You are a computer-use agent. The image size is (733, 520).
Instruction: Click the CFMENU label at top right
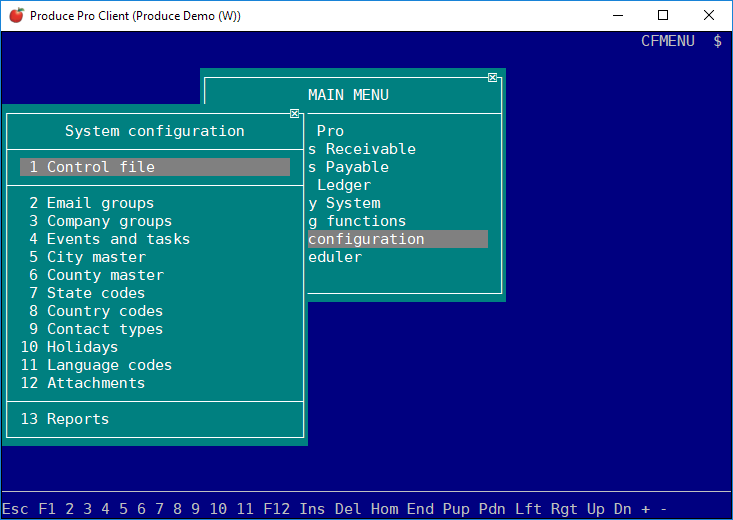668,41
